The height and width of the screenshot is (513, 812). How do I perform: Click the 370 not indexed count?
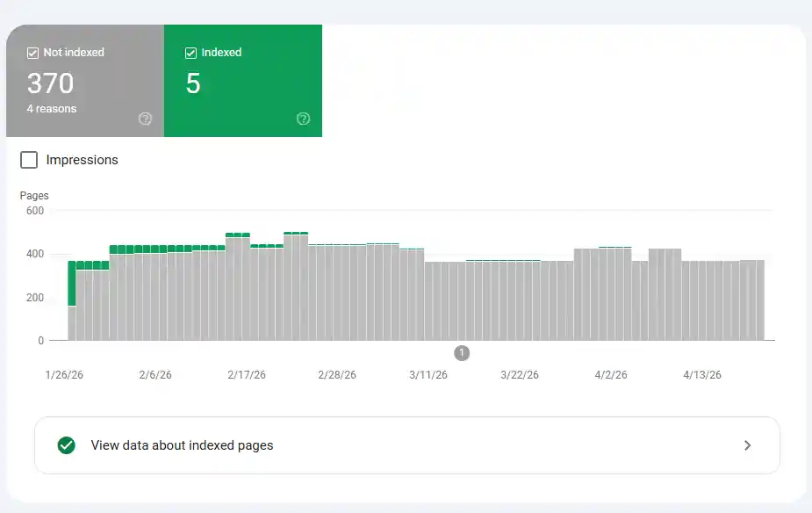coord(50,83)
